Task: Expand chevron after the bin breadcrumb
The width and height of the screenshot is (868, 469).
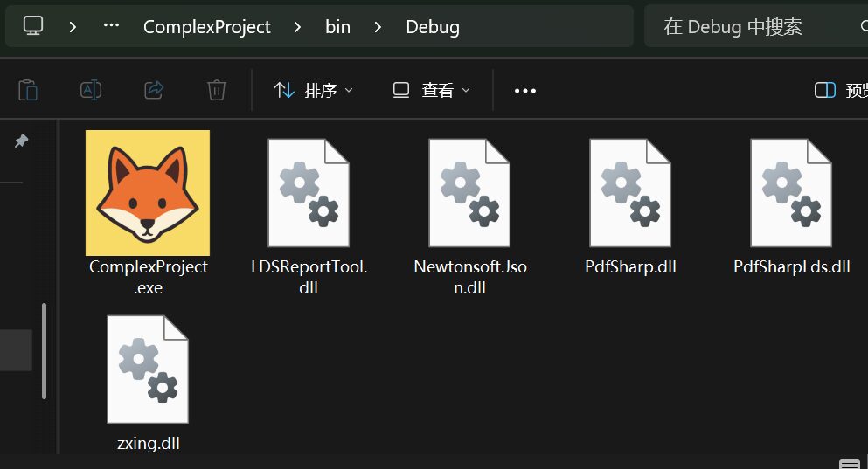Action: pyautogui.click(x=378, y=26)
